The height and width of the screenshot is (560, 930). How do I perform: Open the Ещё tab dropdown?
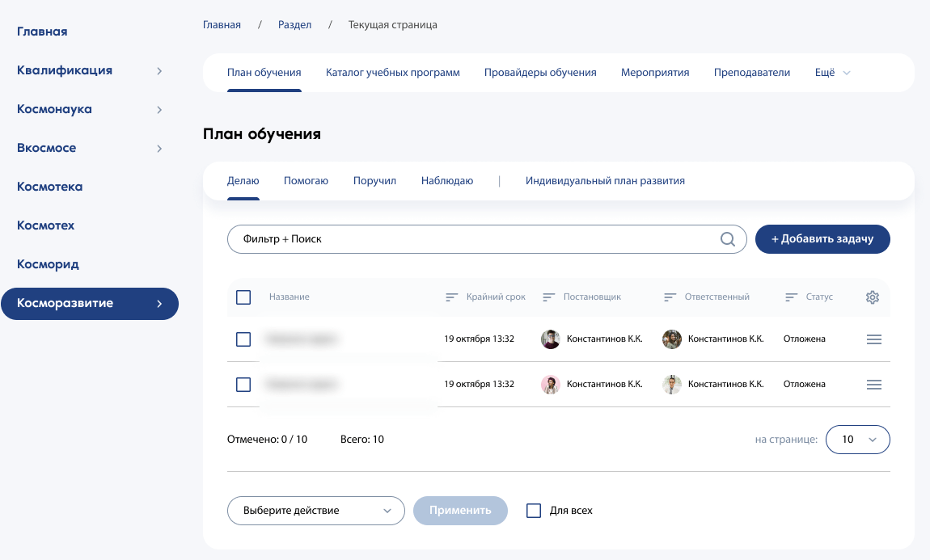click(833, 73)
